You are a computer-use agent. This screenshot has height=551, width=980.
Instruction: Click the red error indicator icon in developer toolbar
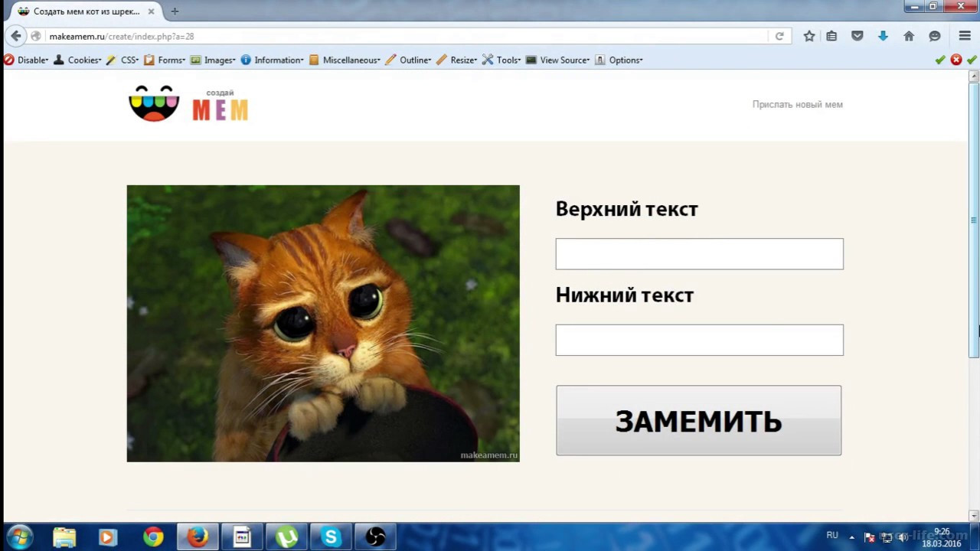pos(956,60)
